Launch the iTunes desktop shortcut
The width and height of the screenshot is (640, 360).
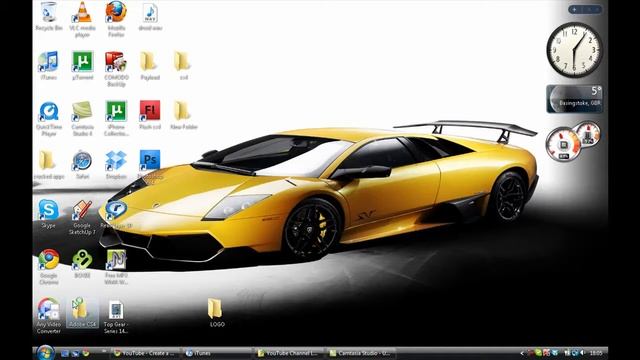(x=49, y=65)
